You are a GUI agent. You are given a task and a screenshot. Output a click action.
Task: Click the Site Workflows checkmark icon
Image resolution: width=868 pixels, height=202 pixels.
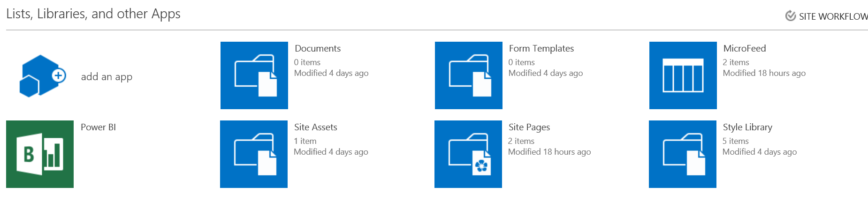pyautogui.click(x=791, y=16)
